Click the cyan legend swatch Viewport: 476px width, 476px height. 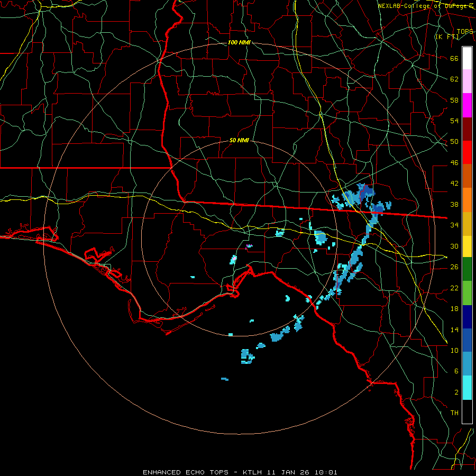pyautogui.click(x=467, y=388)
